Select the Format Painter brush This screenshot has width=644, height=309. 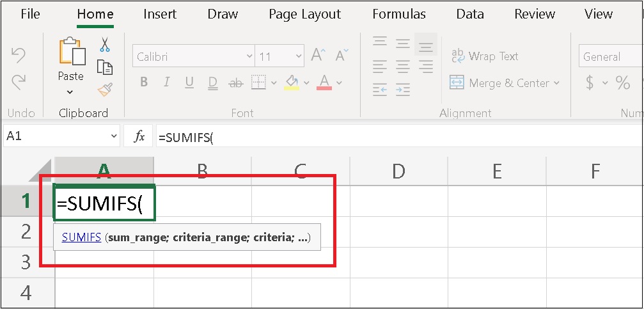tap(105, 90)
